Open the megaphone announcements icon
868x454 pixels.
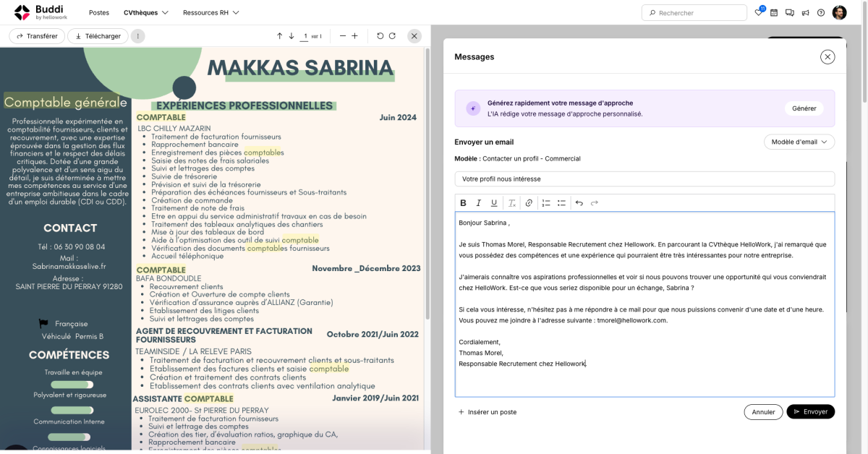(805, 12)
